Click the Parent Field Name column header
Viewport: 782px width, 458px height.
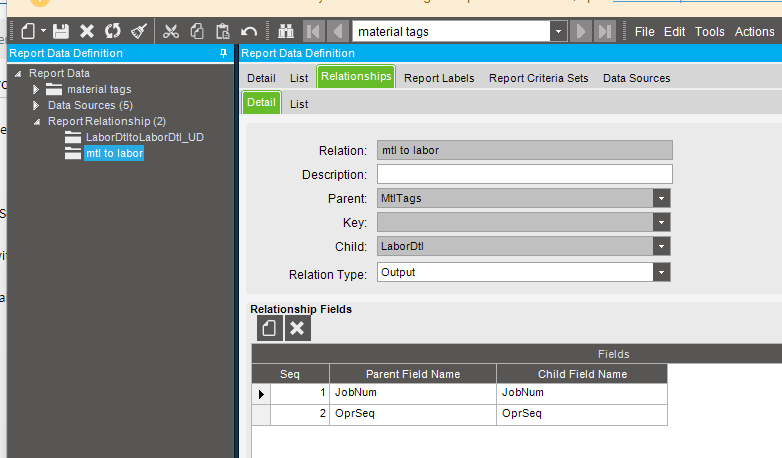pyautogui.click(x=413, y=374)
